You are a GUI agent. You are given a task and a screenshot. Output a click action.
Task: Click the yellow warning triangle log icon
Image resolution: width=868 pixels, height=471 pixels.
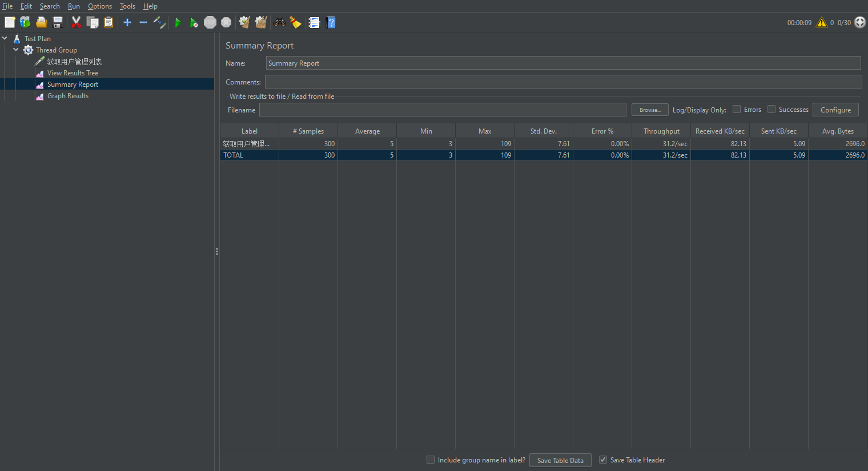coord(822,22)
